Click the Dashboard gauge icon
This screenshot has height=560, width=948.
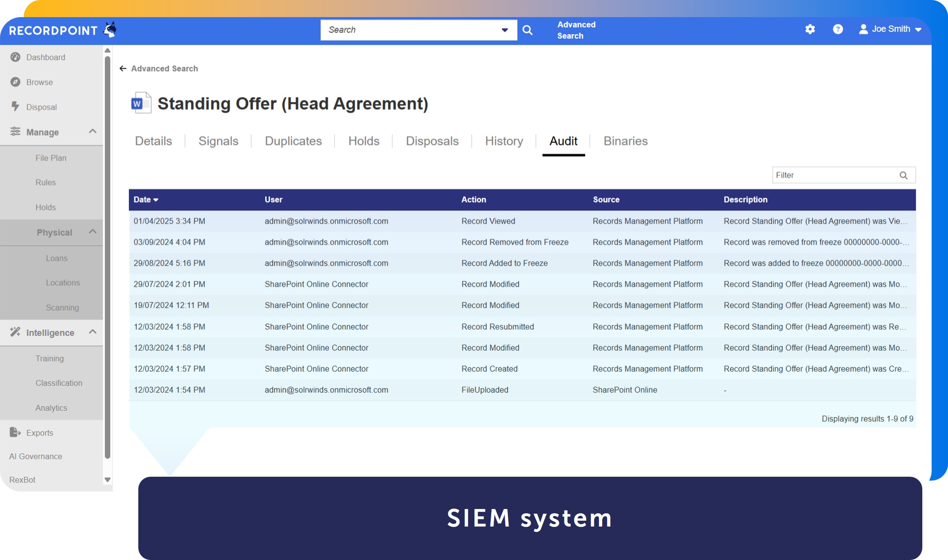(15, 57)
